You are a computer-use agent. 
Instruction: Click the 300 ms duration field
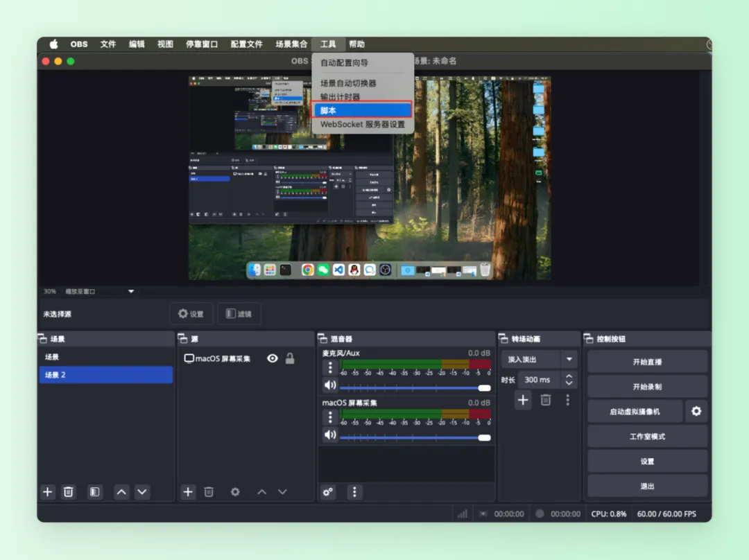tap(540, 380)
